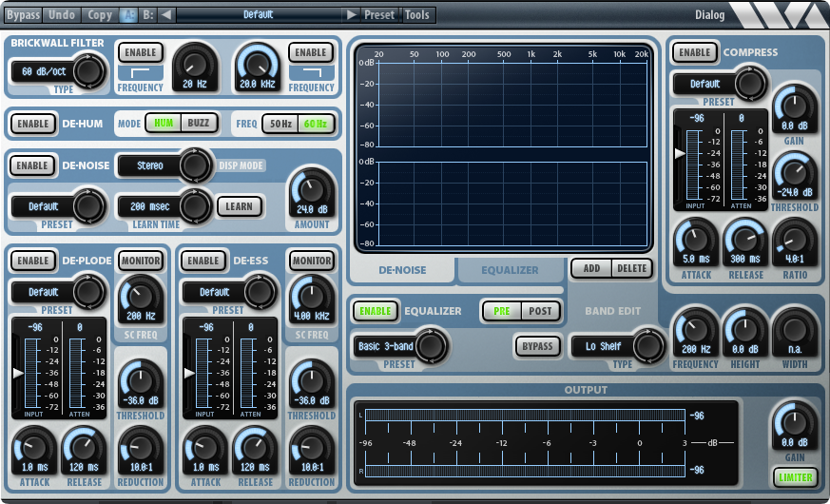This screenshot has width=830, height=504.
Task: Click the Output Gain 0.0 dB knob
Action: coord(794,422)
